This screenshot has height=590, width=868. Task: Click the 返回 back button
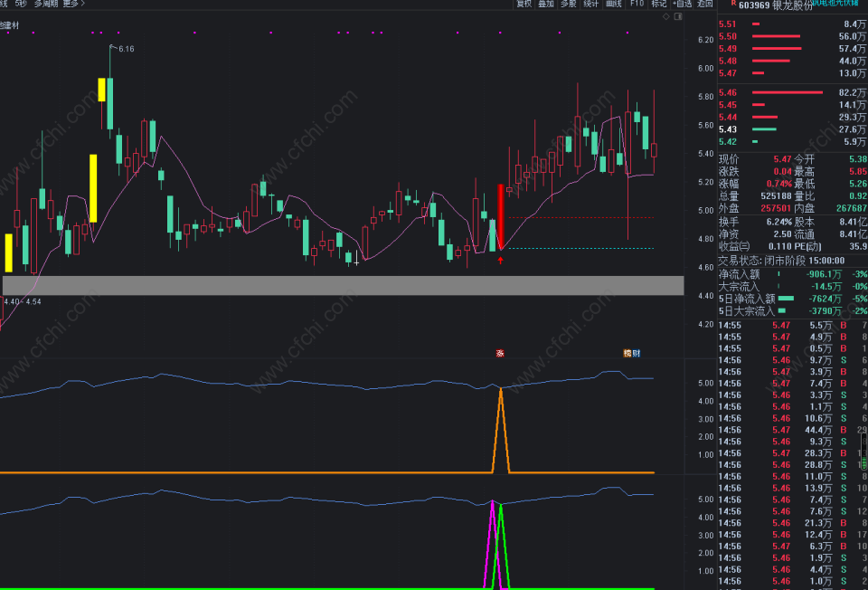click(704, 4)
